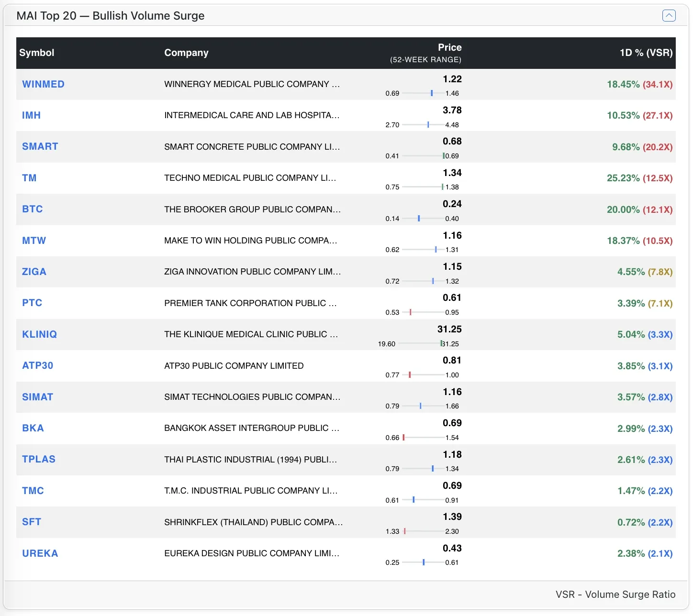Open the BTC symbol link
Image resolution: width=693 pixels, height=616 pixels.
click(x=33, y=209)
